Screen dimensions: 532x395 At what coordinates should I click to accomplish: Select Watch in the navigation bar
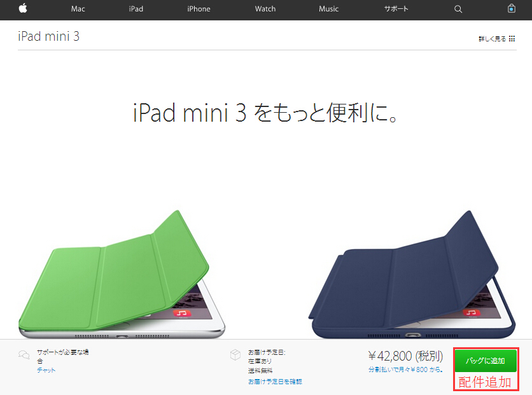(x=265, y=9)
